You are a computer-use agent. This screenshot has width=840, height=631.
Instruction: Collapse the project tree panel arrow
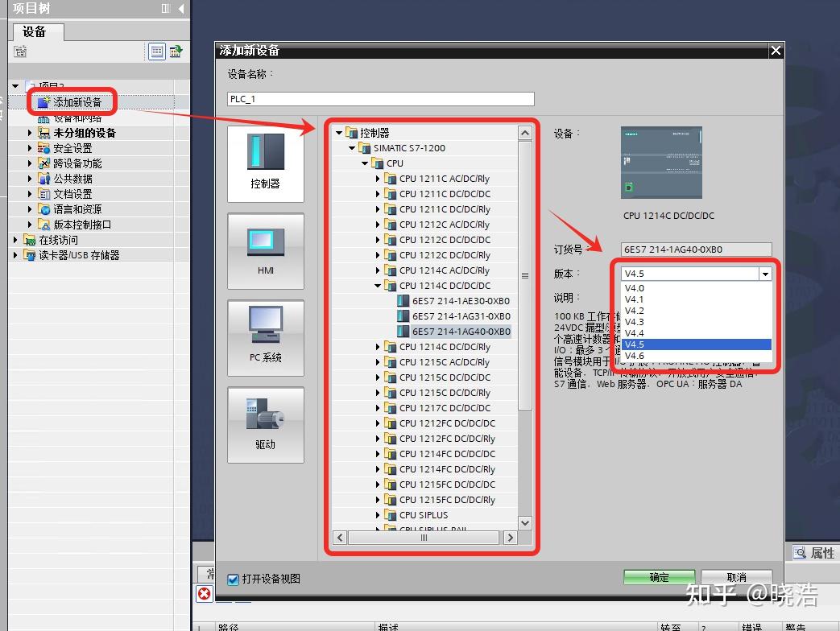tap(181, 9)
